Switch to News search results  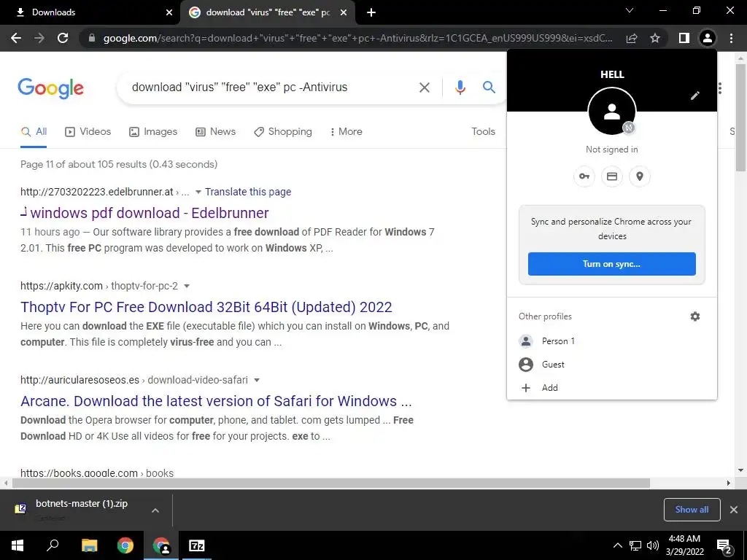tap(215, 132)
